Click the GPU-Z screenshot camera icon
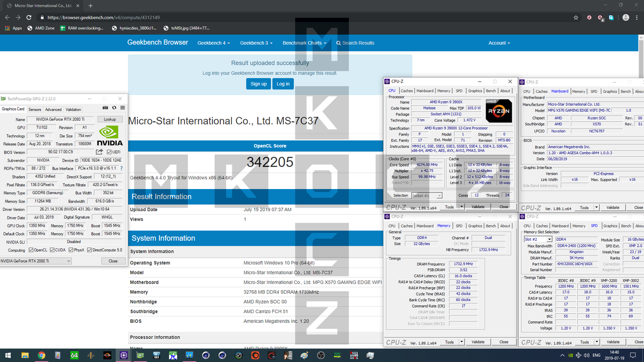 pos(105,108)
